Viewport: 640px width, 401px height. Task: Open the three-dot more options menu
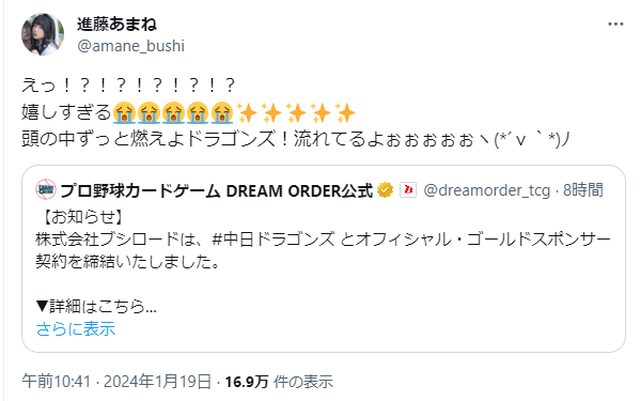pyautogui.click(x=615, y=24)
